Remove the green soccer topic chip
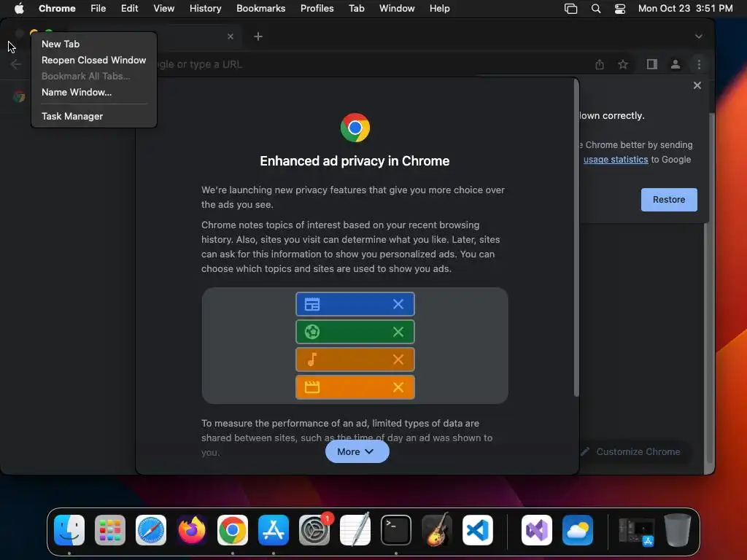 (398, 332)
